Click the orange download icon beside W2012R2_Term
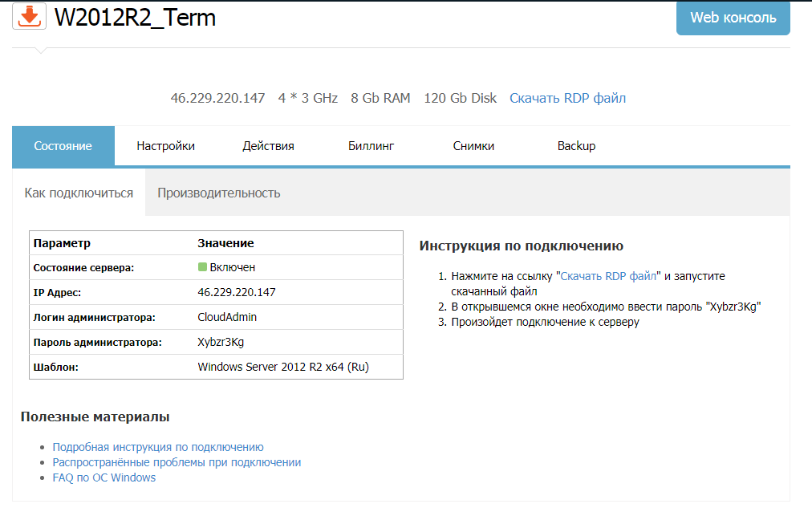 30,16
